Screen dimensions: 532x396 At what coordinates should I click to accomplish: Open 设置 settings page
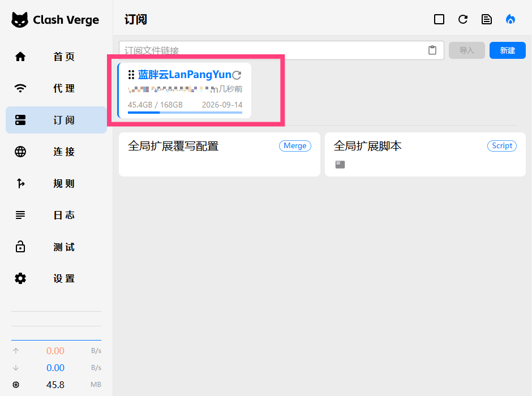(x=56, y=278)
